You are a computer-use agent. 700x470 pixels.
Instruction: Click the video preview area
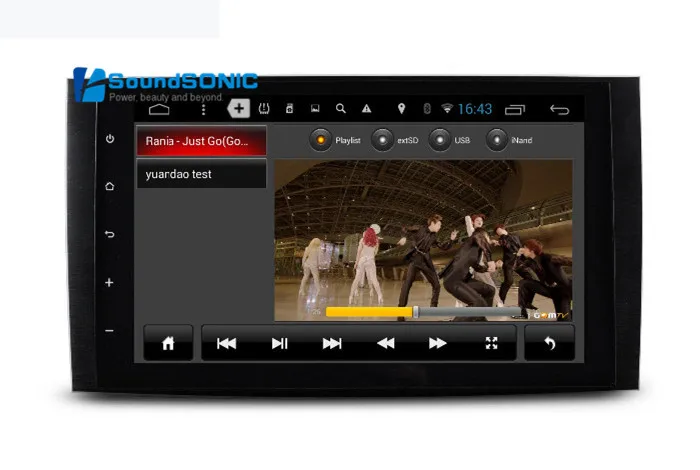click(423, 240)
